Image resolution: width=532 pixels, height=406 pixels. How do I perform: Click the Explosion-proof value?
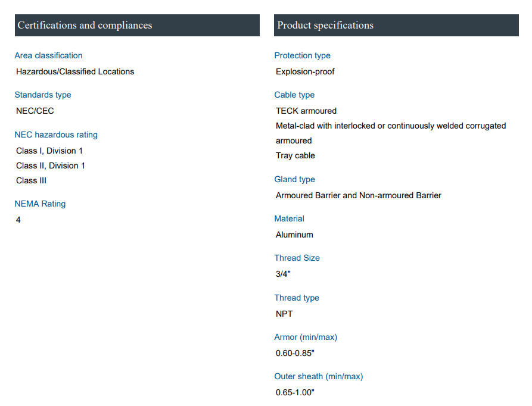coord(305,71)
